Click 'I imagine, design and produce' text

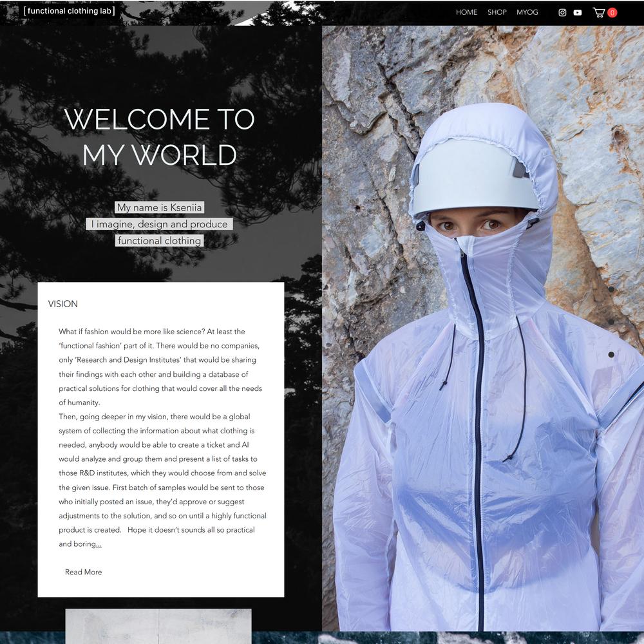pos(159,224)
